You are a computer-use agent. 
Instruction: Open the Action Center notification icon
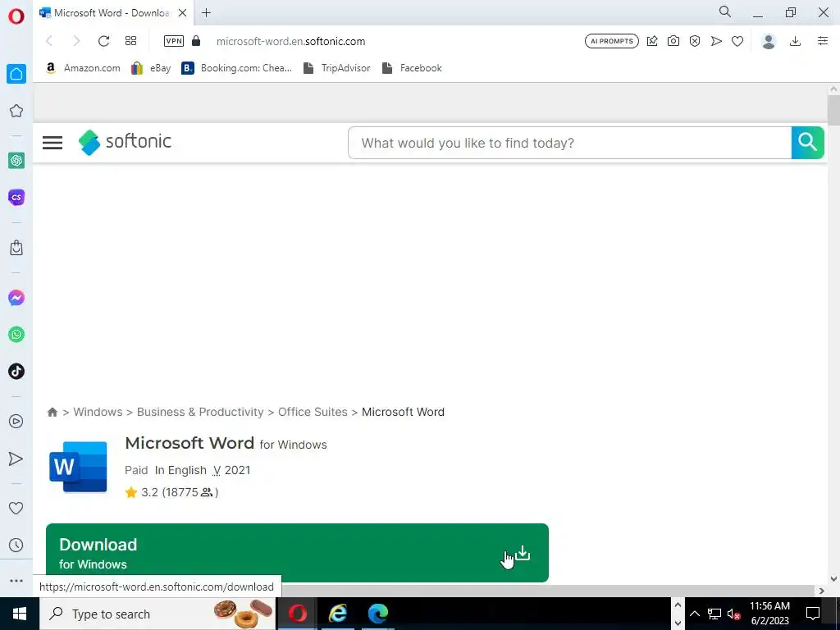click(x=813, y=614)
